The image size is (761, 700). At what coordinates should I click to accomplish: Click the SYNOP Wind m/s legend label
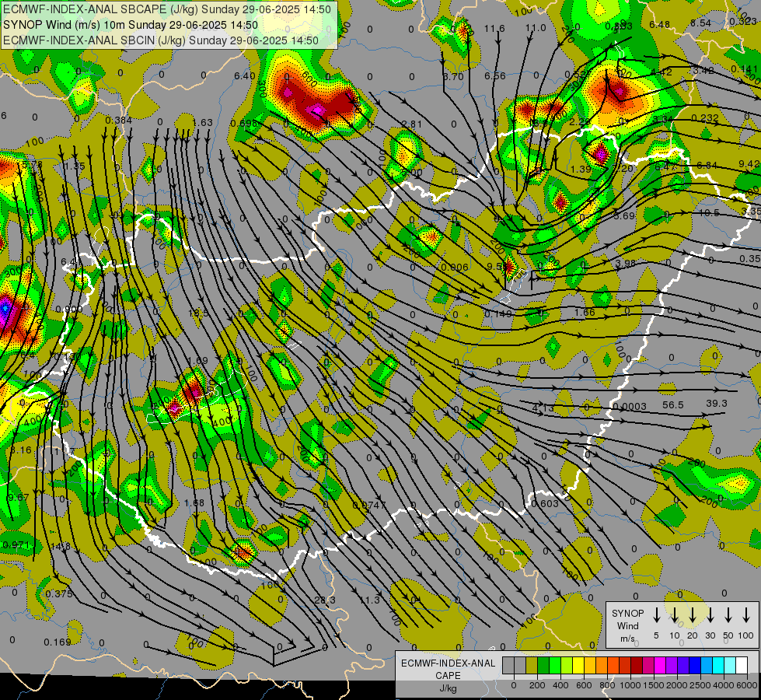point(627,625)
